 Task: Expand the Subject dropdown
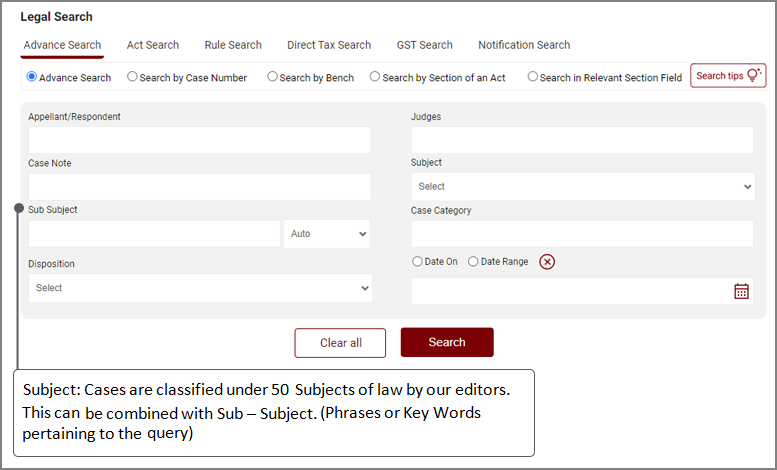point(582,187)
